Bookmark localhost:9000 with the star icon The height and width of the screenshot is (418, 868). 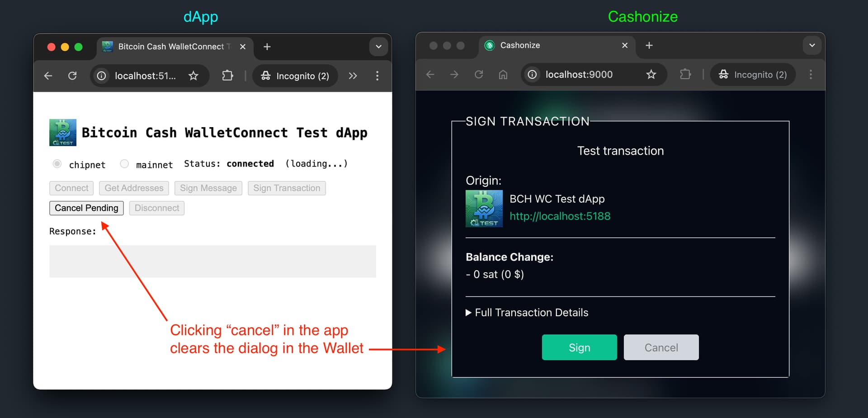click(x=651, y=75)
